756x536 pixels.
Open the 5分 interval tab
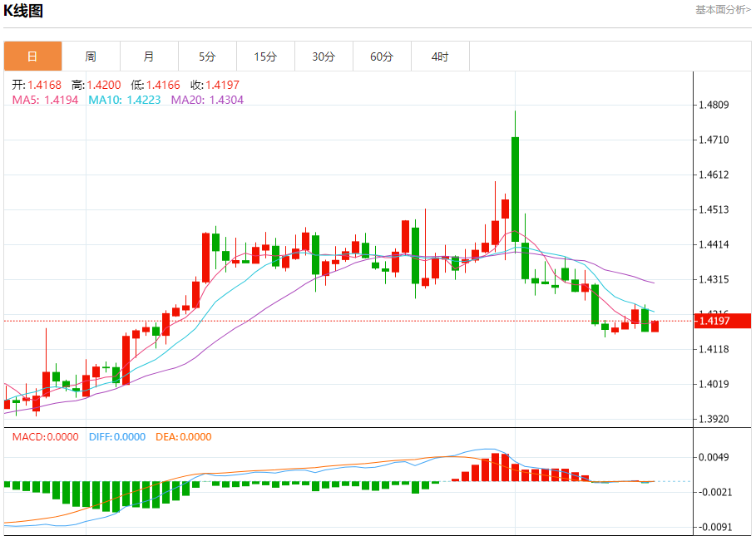tap(207, 57)
